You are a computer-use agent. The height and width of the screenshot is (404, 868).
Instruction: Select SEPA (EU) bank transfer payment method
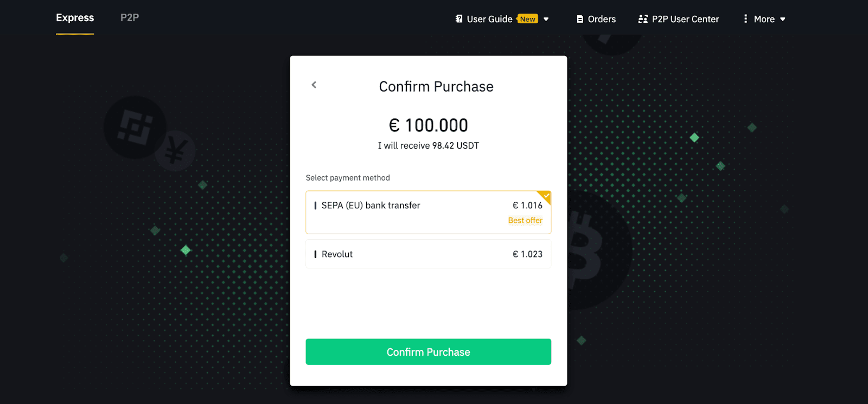(371, 206)
